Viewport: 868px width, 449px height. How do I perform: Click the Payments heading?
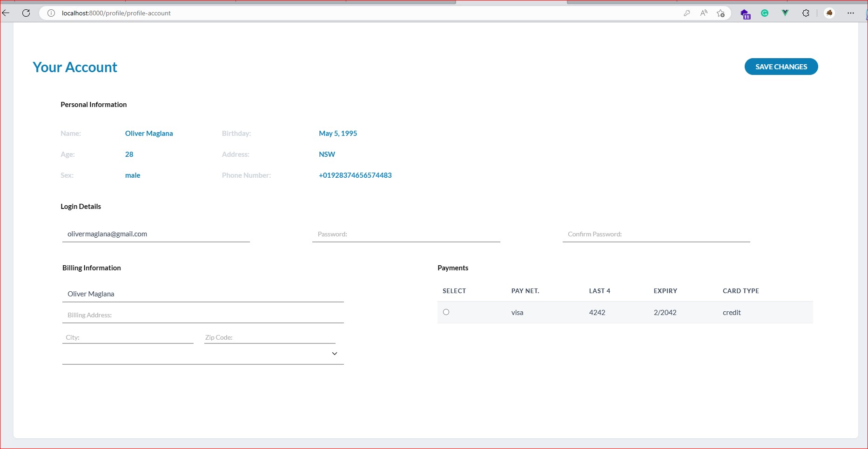point(453,268)
